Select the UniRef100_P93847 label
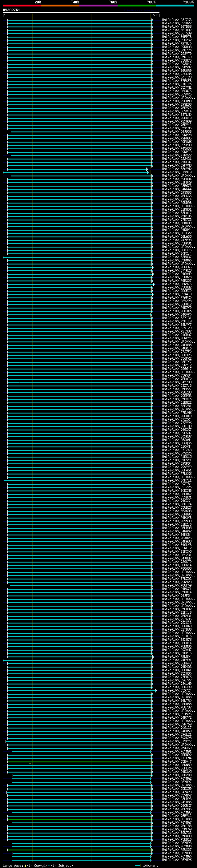Viewport: 197px width, 868px height. pos(177,64)
